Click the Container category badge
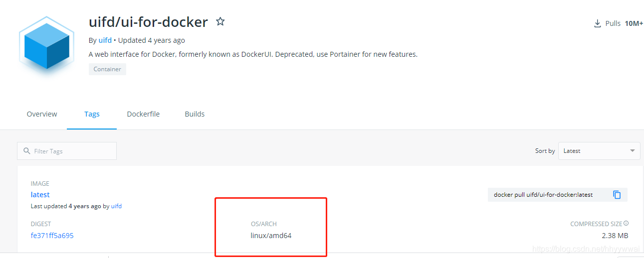Viewport: 644px width, 258px height. click(x=107, y=69)
